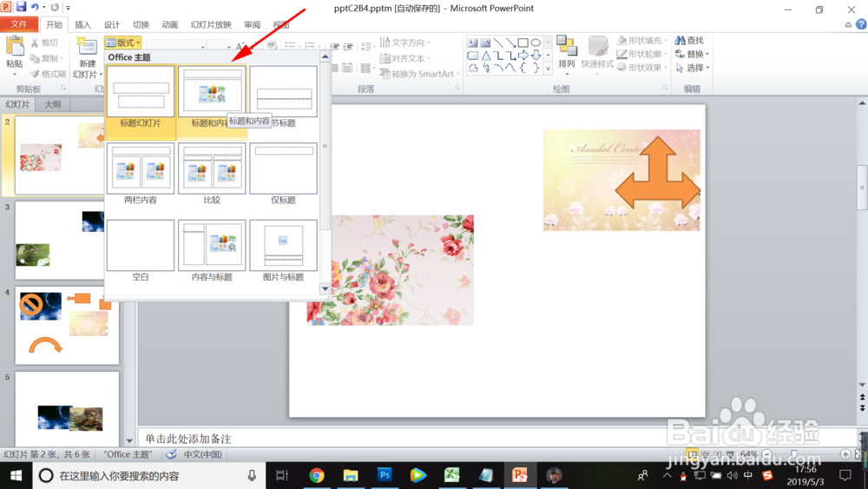The width and height of the screenshot is (868, 489).
Task: Choose the Two Content (两栏内容) layout
Action: [x=141, y=174]
